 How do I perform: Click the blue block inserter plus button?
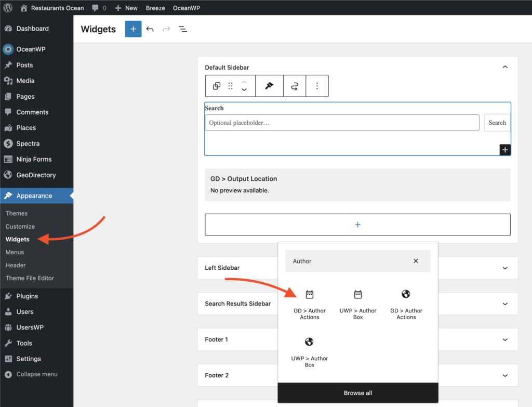pos(133,29)
